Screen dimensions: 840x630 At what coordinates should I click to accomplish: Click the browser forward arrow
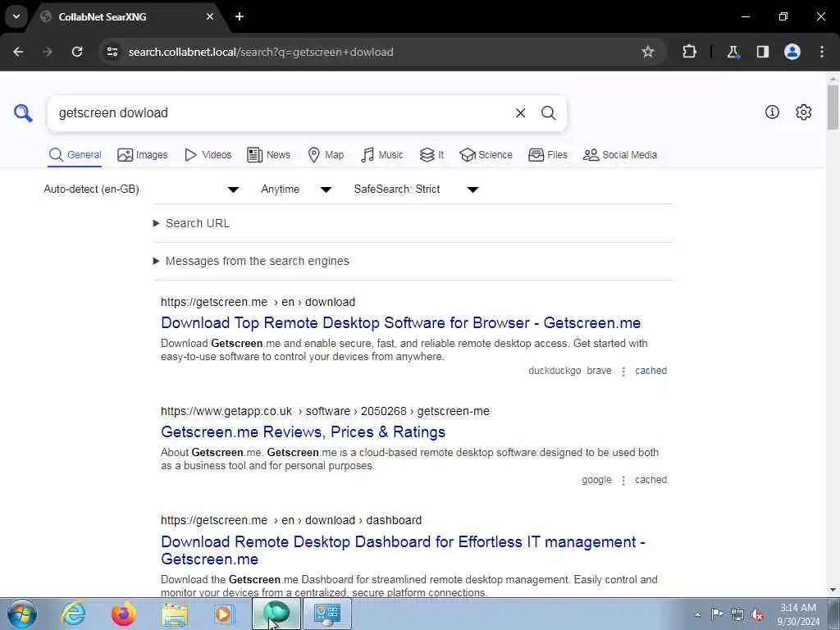tap(48, 52)
